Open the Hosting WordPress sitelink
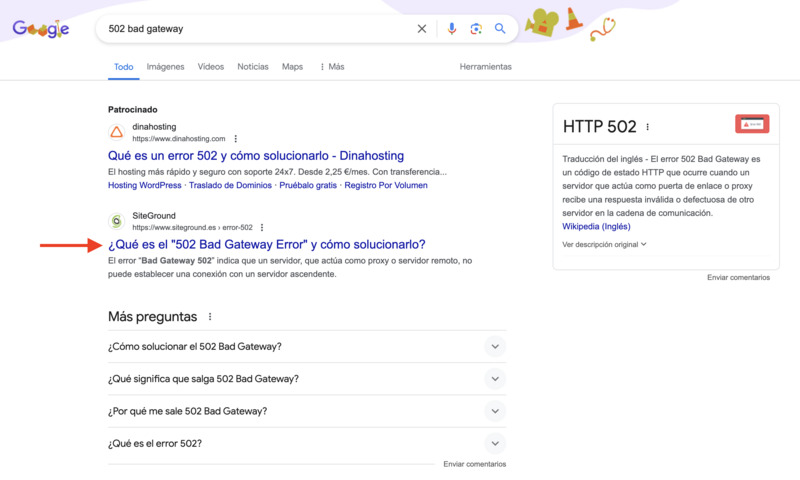Image resolution: width=800 pixels, height=480 pixels. tap(144, 185)
